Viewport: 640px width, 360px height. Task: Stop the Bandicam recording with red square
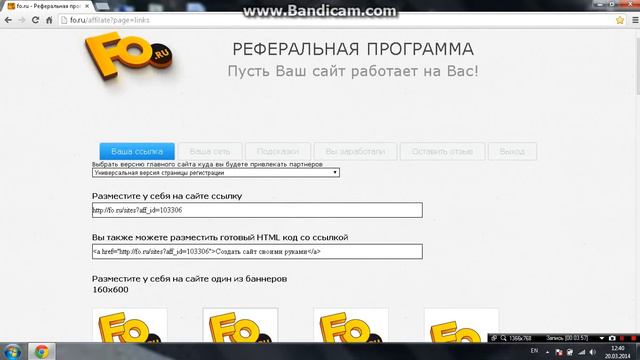coord(633,338)
